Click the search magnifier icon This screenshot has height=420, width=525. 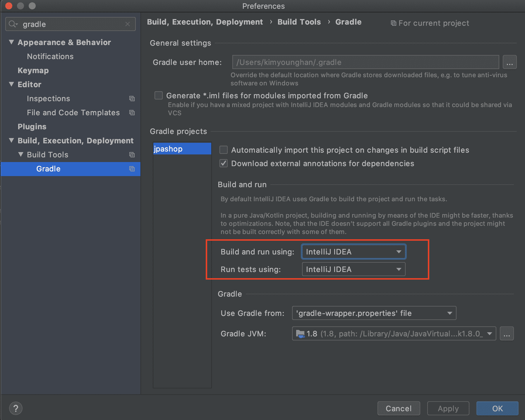coord(13,24)
